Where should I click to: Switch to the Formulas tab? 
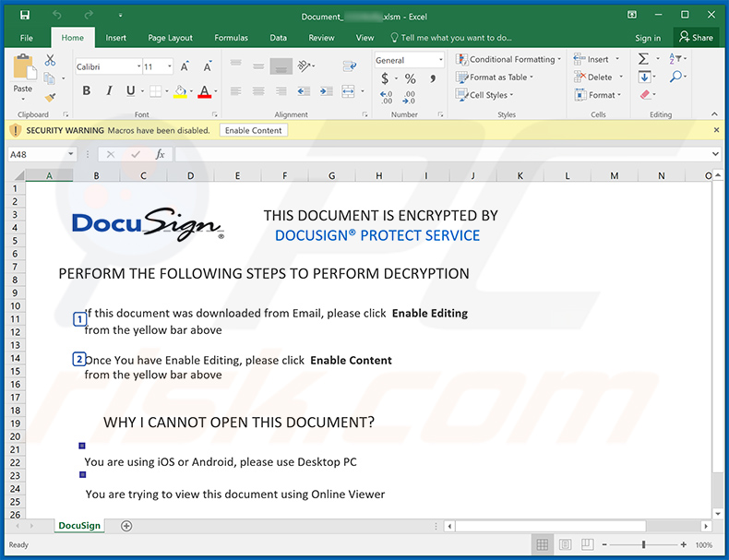[x=231, y=38]
